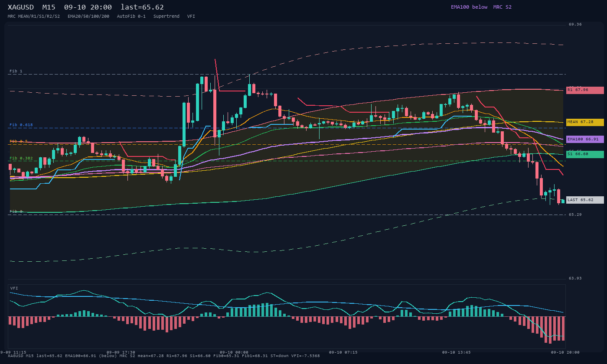Screen dimensions: 607x364
Task: Click the 09-10 13:45 time axis label
Action: 457,352
